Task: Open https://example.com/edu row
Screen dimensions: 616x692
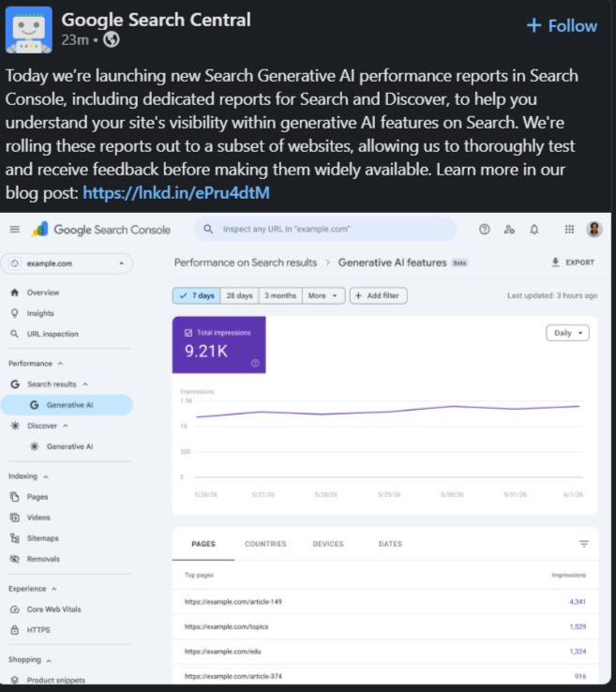Action: pos(384,652)
